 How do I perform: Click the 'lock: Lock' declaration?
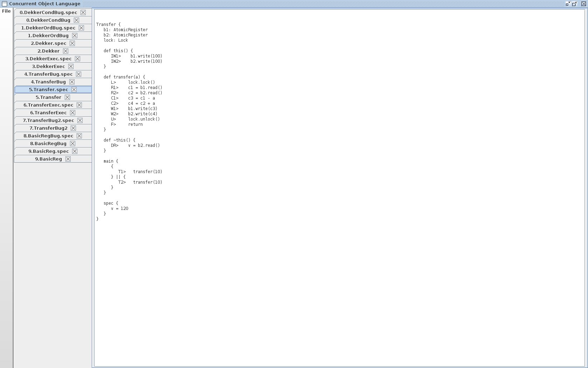[116, 40]
